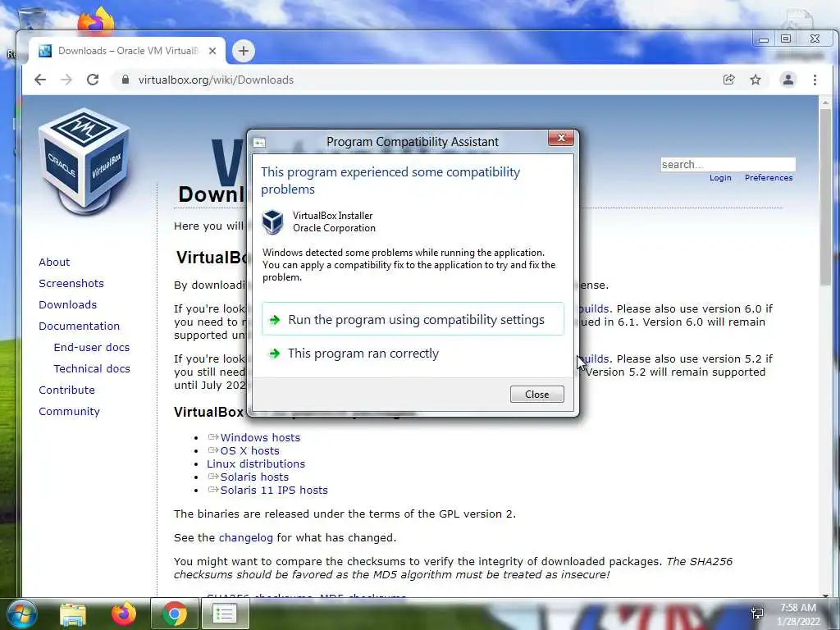Open the Contribute sidebar link
The image size is (840, 630).
click(x=66, y=390)
